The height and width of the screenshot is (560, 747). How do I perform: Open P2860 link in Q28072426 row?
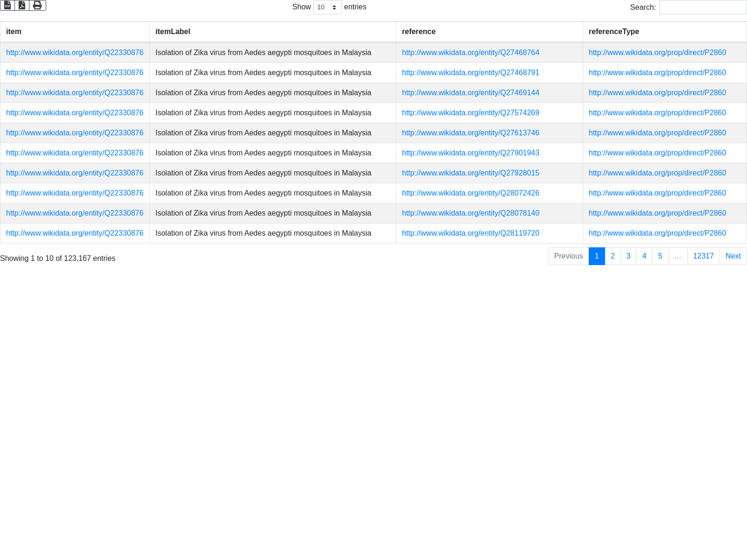(x=657, y=193)
